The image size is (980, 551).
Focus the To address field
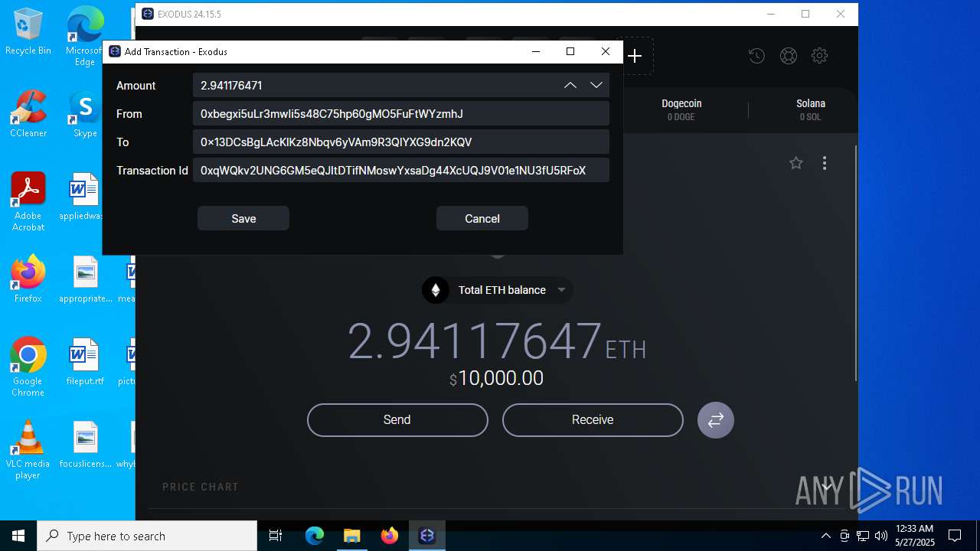pyautogui.click(x=401, y=142)
